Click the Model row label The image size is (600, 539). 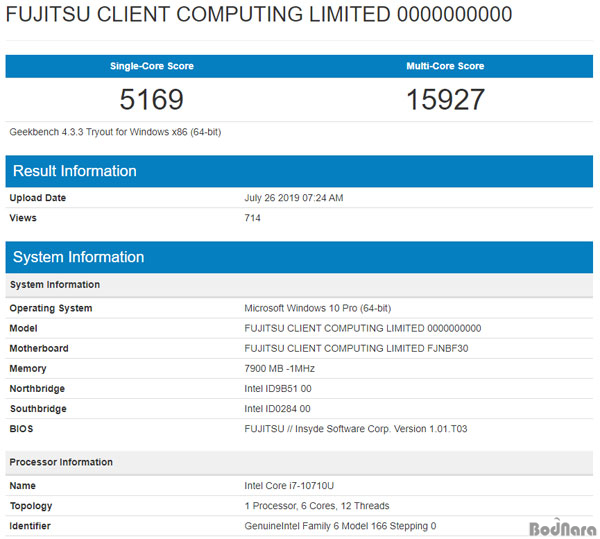coord(23,328)
